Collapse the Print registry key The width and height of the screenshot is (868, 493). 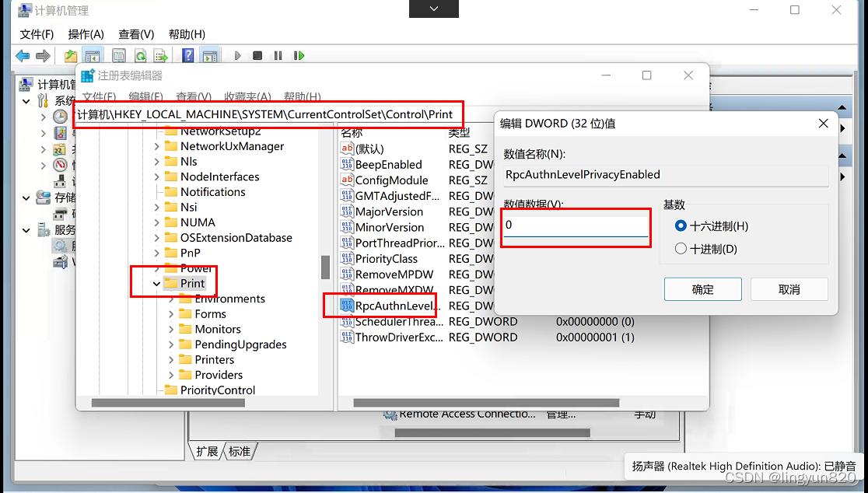(156, 283)
